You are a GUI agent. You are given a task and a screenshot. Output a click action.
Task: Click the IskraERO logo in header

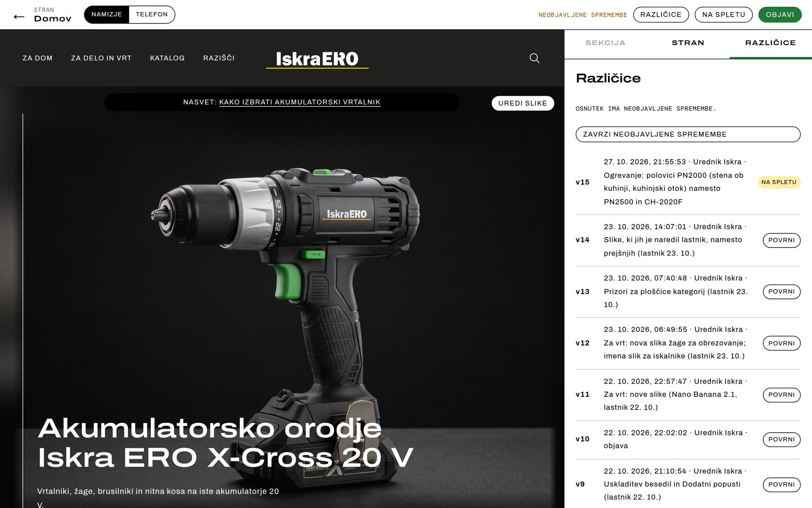pos(317,59)
